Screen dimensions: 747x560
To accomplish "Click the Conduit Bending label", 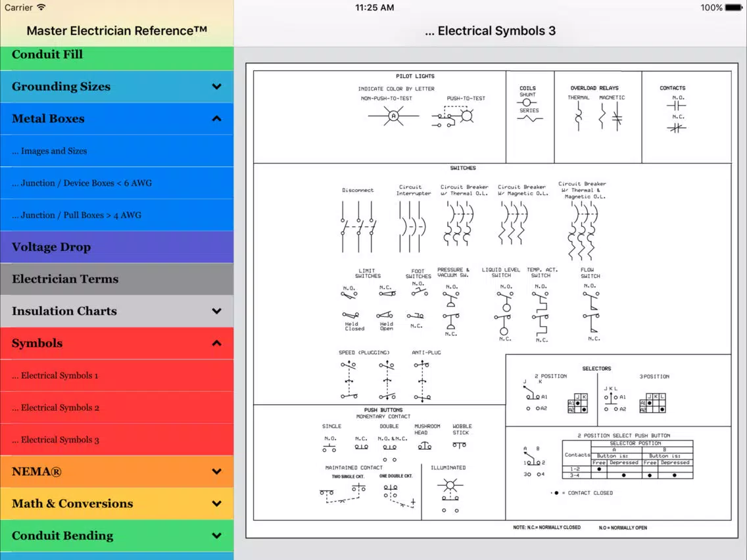I will 62,536.
